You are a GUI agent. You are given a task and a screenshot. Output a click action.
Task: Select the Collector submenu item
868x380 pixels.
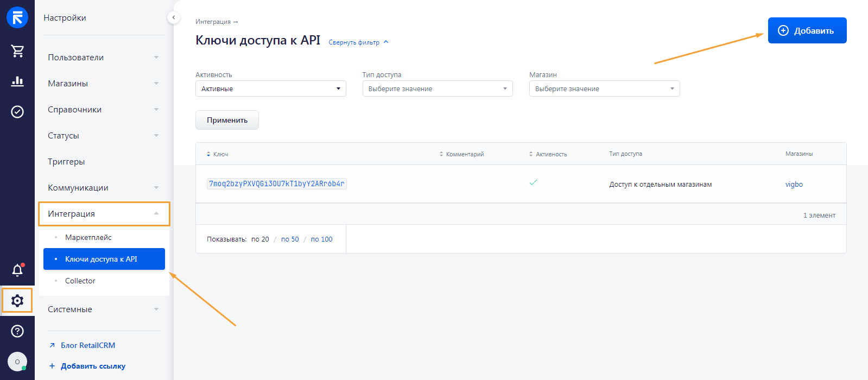80,281
